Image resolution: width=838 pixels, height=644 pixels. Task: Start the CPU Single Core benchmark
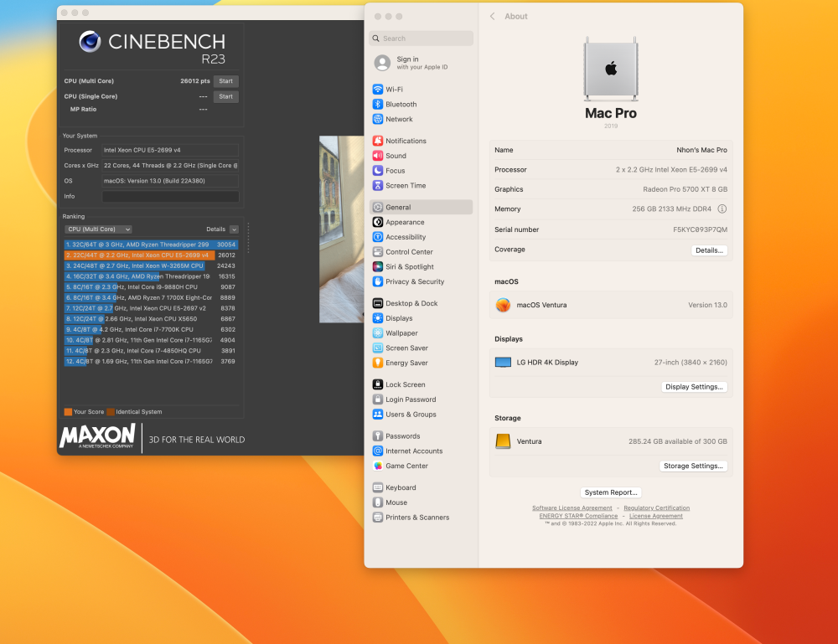click(226, 96)
